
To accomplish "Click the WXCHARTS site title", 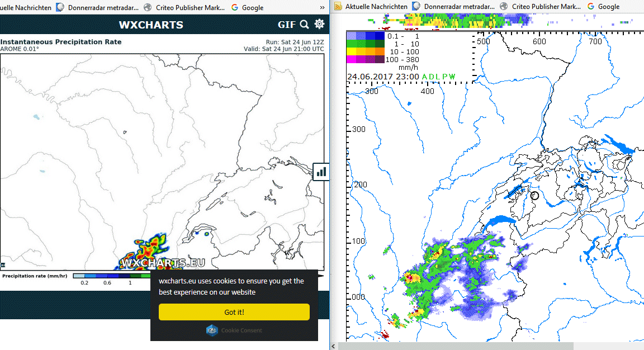I will [151, 25].
